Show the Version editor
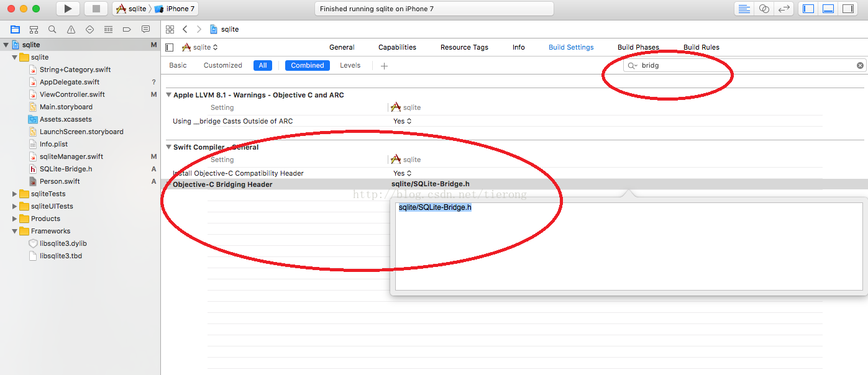The width and height of the screenshot is (868, 375). (x=784, y=9)
